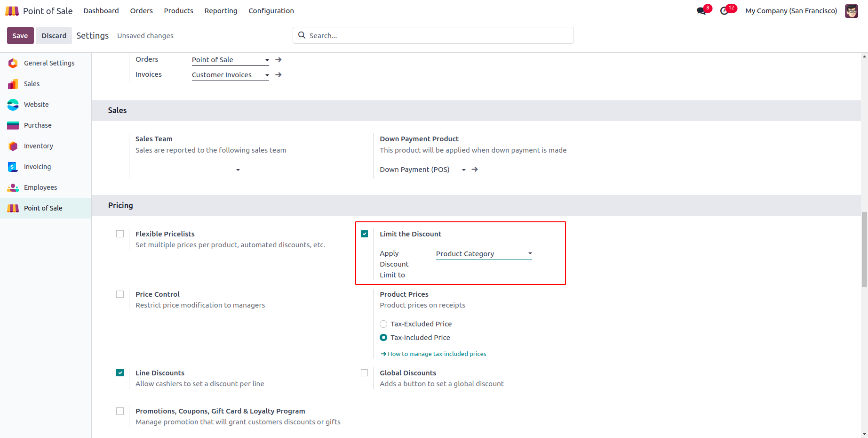This screenshot has width=868, height=438.
Task: Open the Configuration menu
Action: (x=271, y=11)
